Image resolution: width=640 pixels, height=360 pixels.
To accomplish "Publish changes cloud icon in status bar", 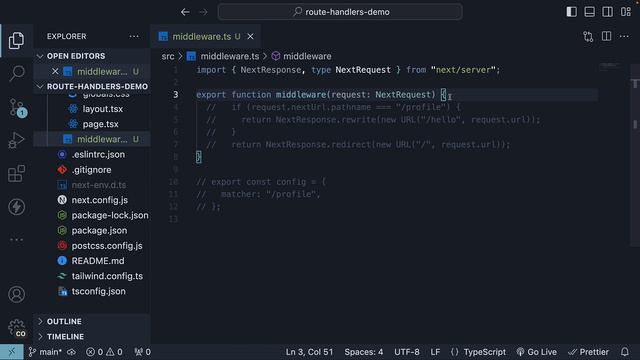I will [72, 352].
